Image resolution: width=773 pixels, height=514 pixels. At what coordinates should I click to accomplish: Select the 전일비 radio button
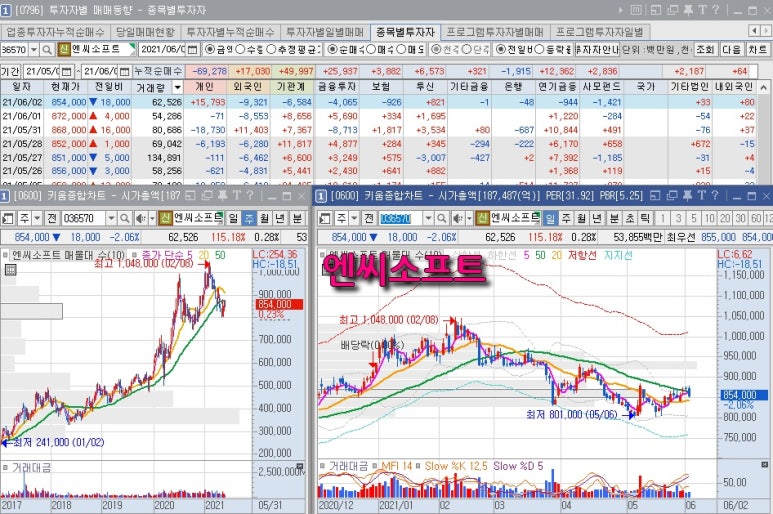pyautogui.click(x=500, y=49)
